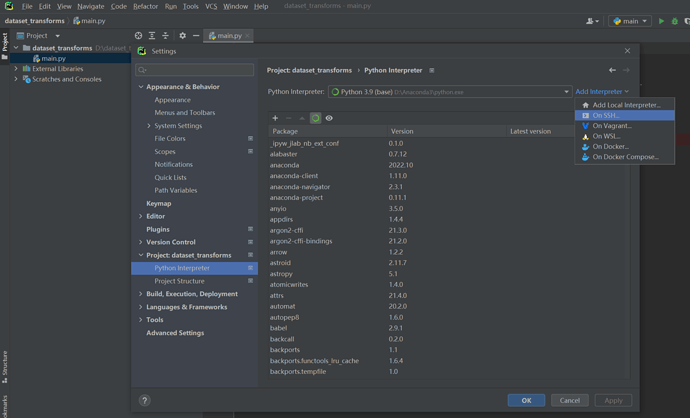Select On WSL interpreter option
This screenshot has height=418, width=690.
pos(624,136)
